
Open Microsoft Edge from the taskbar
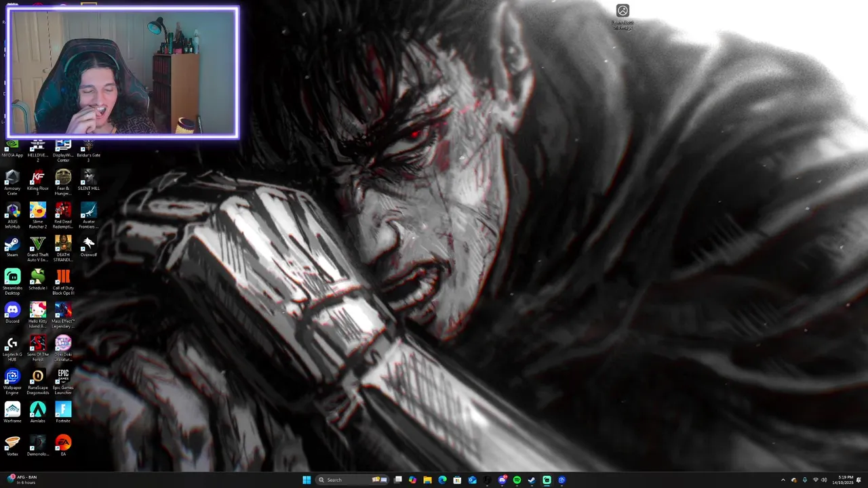click(x=442, y=480)
